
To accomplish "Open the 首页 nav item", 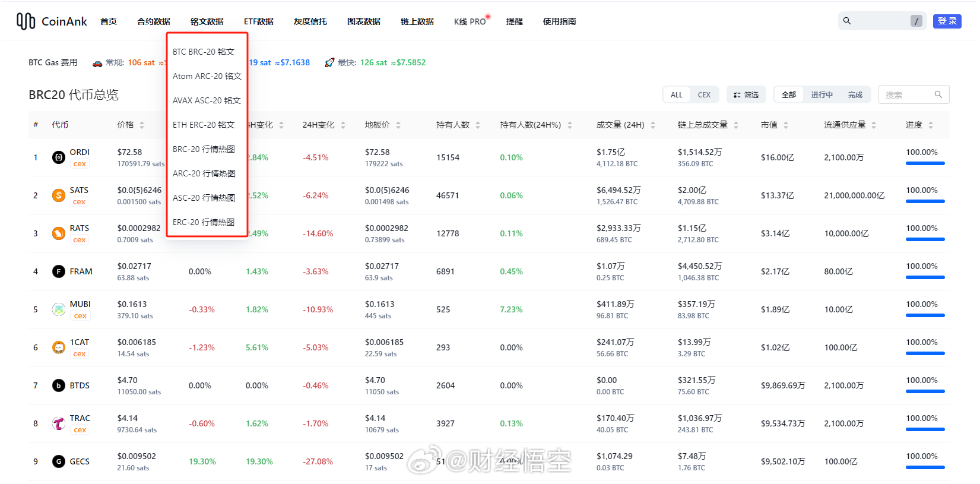I will click(109, 21).
